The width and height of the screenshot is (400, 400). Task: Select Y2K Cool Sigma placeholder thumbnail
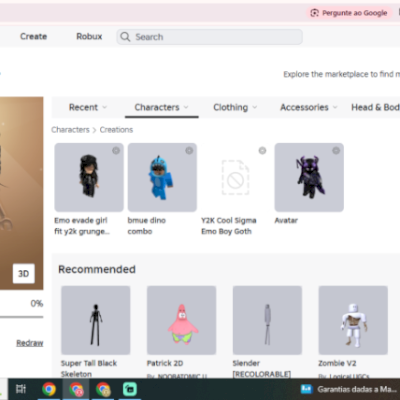click(236, 177)
